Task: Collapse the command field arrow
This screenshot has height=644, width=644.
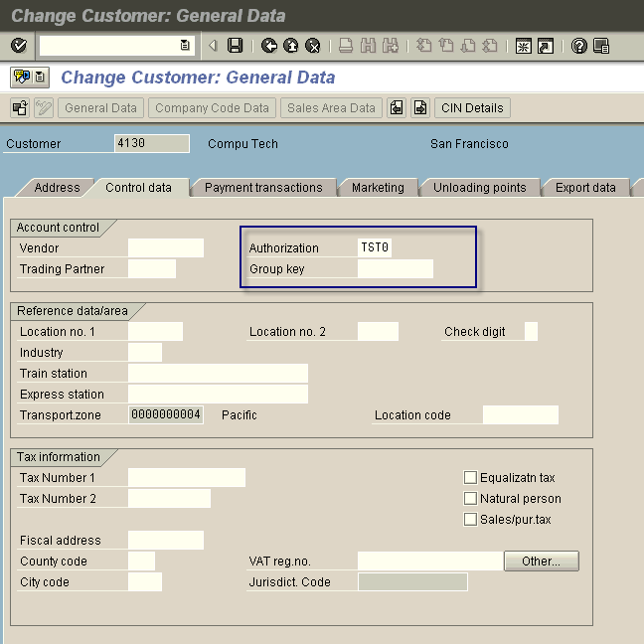Action: click(x=213, y=45)
